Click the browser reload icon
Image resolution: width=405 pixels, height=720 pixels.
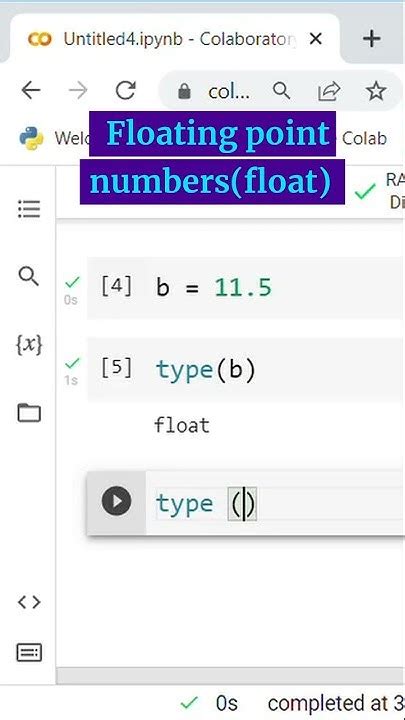pos(125,90)
